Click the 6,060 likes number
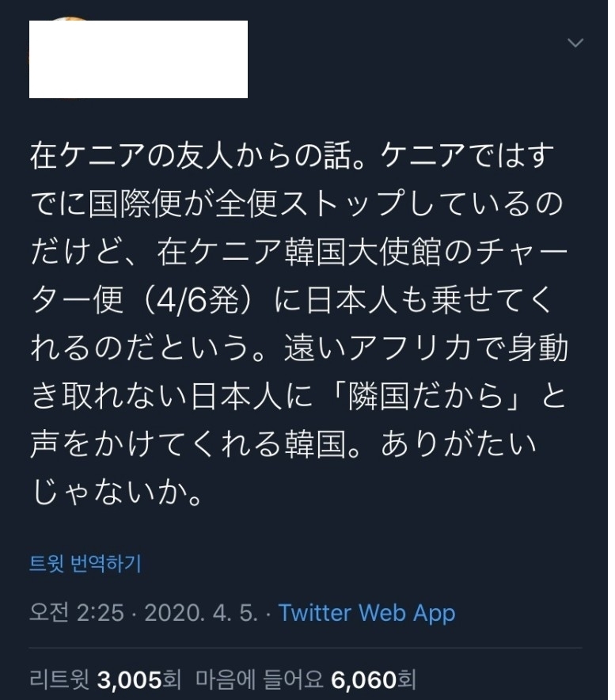615x700 pixels. pyautogui.click(x=363, y=679)
